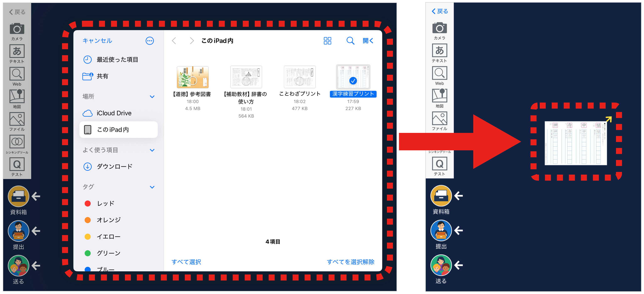The width and height of the screenshot is (644, 294).
Task: Click the imported kanji worksheet card thumbnail
Action: 576,143
